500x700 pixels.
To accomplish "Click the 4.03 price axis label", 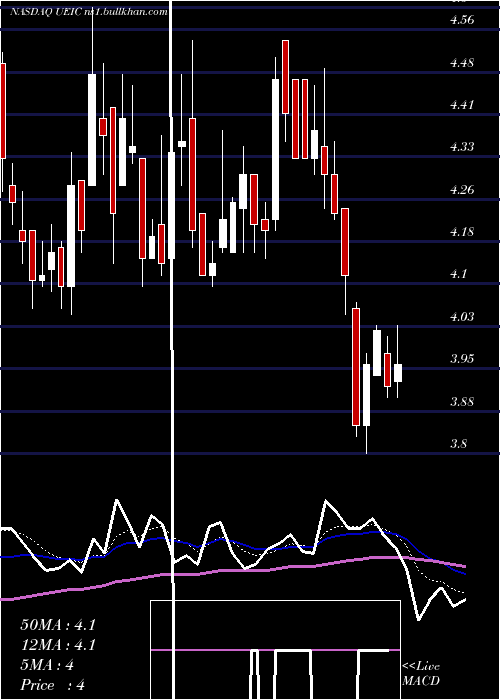I will click(x=462, y=317).
